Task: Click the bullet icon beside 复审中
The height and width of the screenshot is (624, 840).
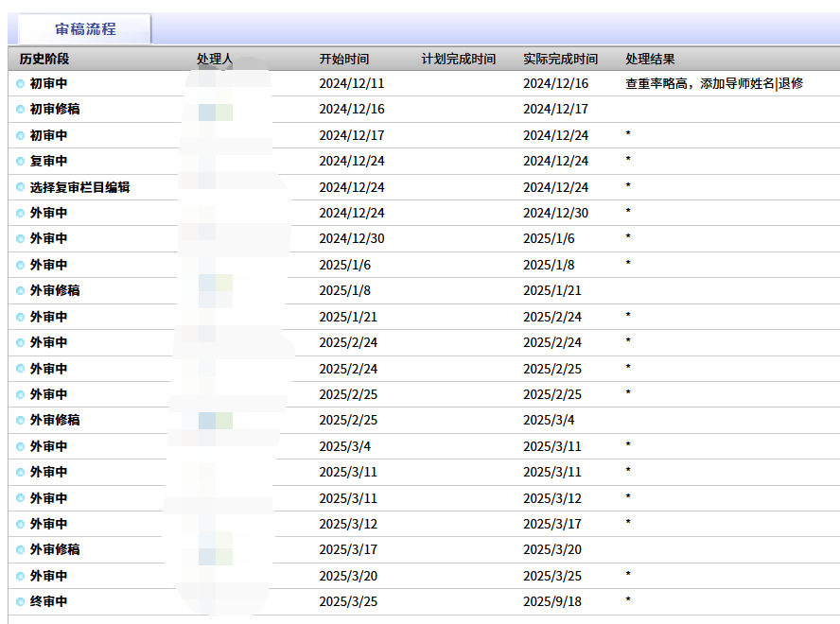Action: 20,162
